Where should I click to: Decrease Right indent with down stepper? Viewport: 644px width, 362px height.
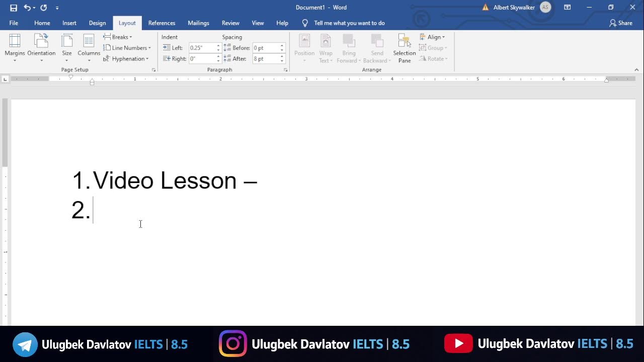[x=218, y=61]
